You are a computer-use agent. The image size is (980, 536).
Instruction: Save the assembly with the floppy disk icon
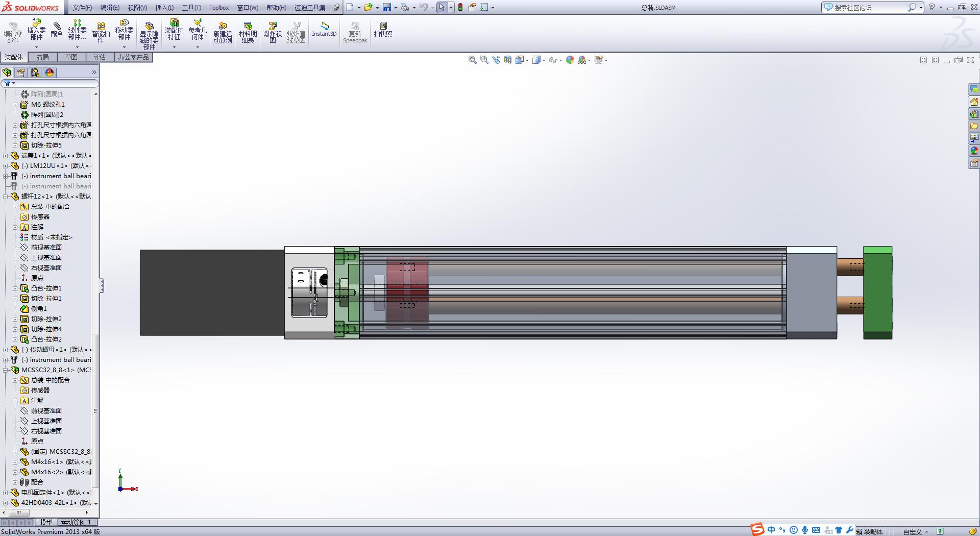[387, 7]
